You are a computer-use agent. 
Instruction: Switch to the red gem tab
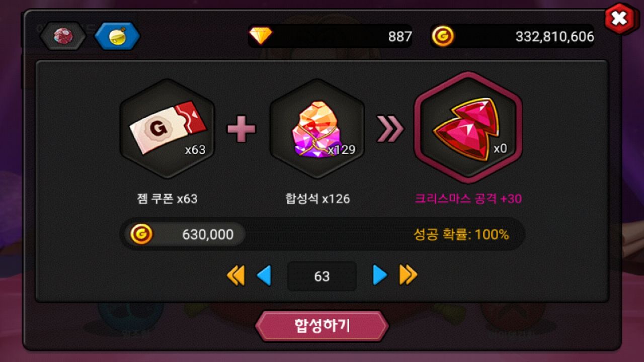(x=63, y=36)
